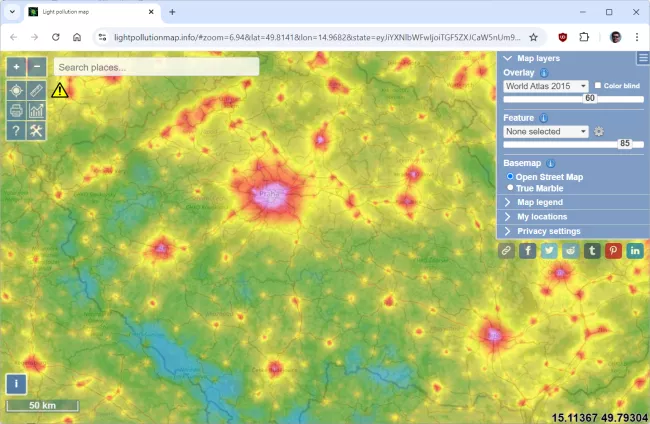Click the zoom out minus button
This screenshot has width=650, height=424.
pos(37,67)
